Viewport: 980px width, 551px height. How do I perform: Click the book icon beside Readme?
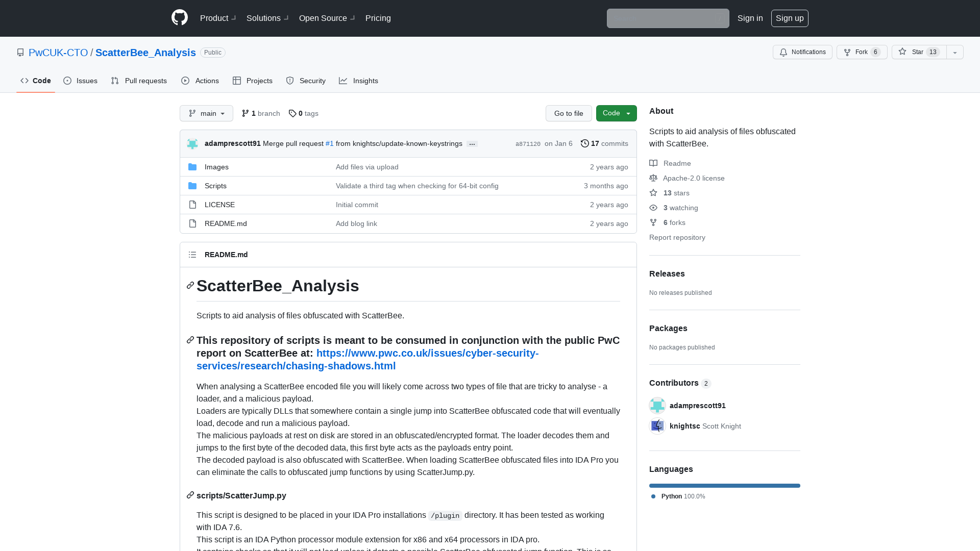coord(653,163)
